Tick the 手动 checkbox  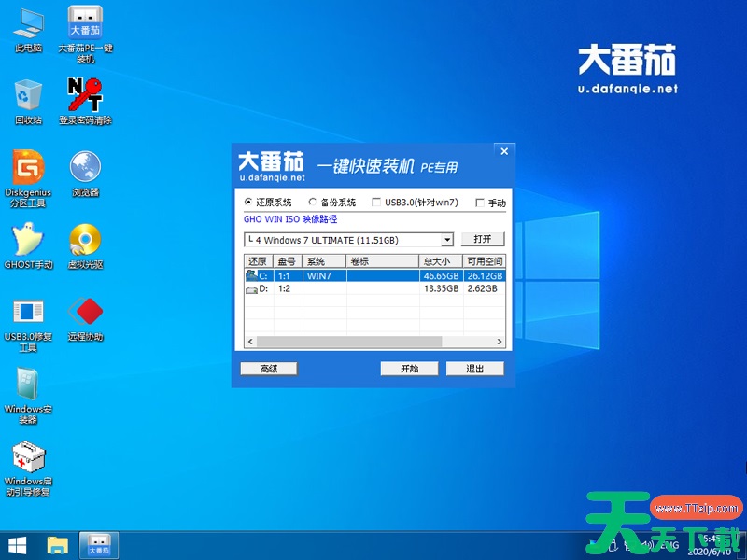pos(480,203)
